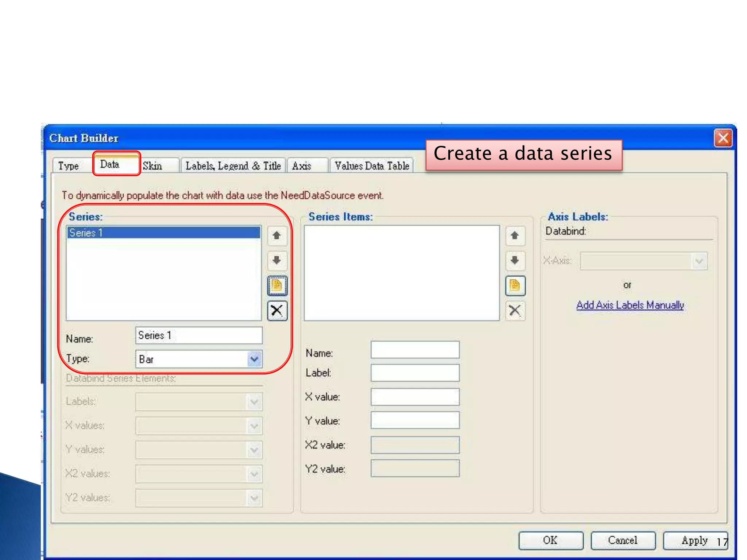Expand the Labels databind dropdown
Image resolution: width=747 pixels, height=560 pixels.
(x=254, y=402)
